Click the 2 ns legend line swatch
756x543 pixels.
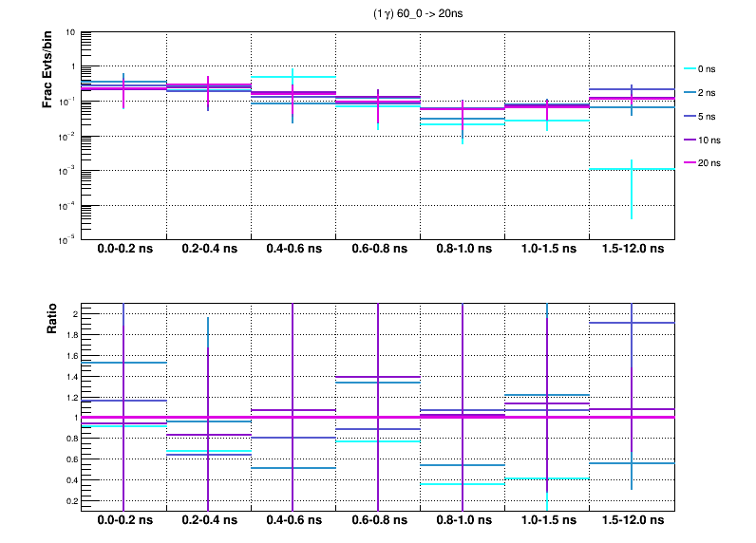coord(690,92)
